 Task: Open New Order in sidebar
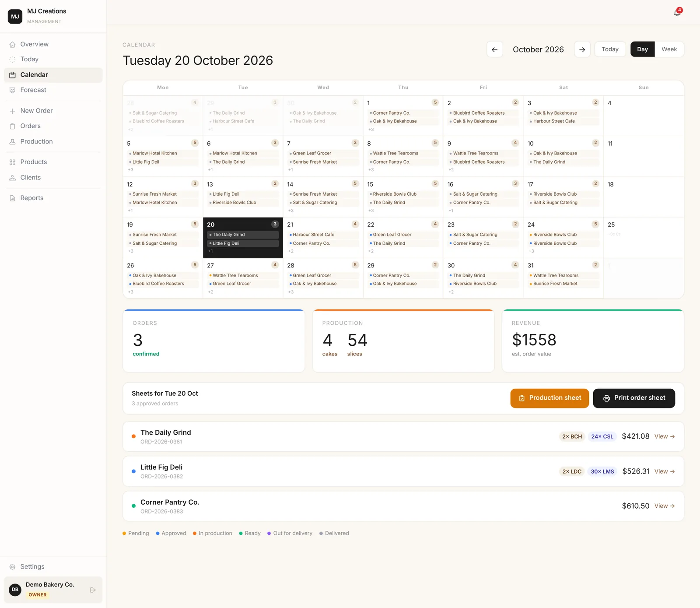click(53, 111)
